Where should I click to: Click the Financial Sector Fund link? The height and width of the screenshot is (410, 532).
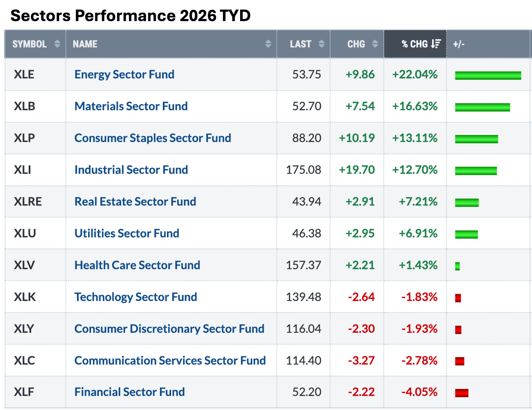(x=129, y=392)
